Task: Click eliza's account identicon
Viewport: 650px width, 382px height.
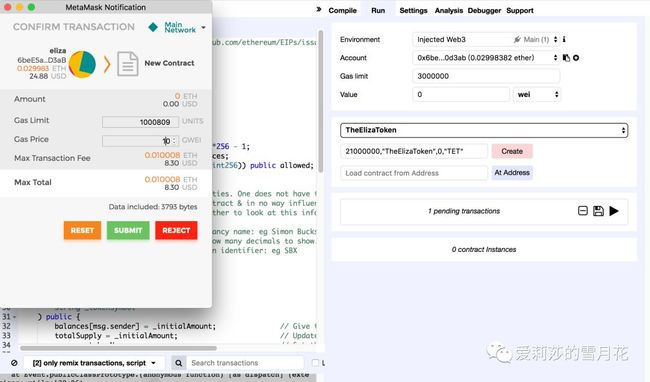Action: coord(82,64)
